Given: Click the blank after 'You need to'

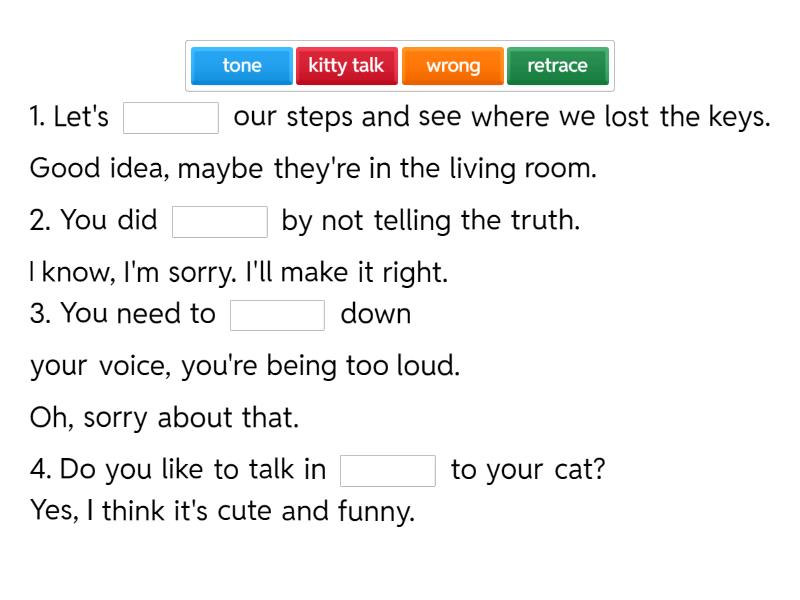Looking at the screenshot, I should pyautogui.click(x=278, y=315).
